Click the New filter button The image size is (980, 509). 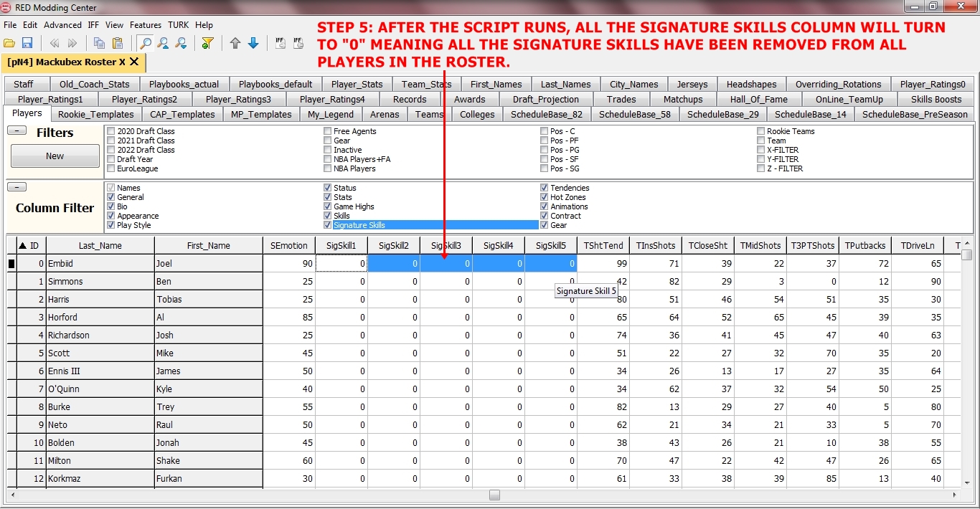[55, 156]
